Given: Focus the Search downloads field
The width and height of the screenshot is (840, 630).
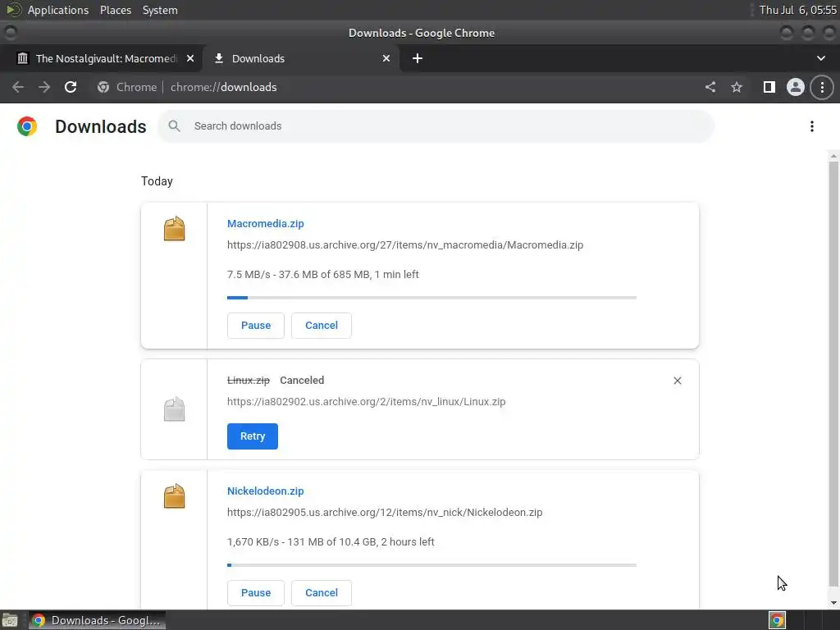Looking at the screenshot, I should point(436,126).
